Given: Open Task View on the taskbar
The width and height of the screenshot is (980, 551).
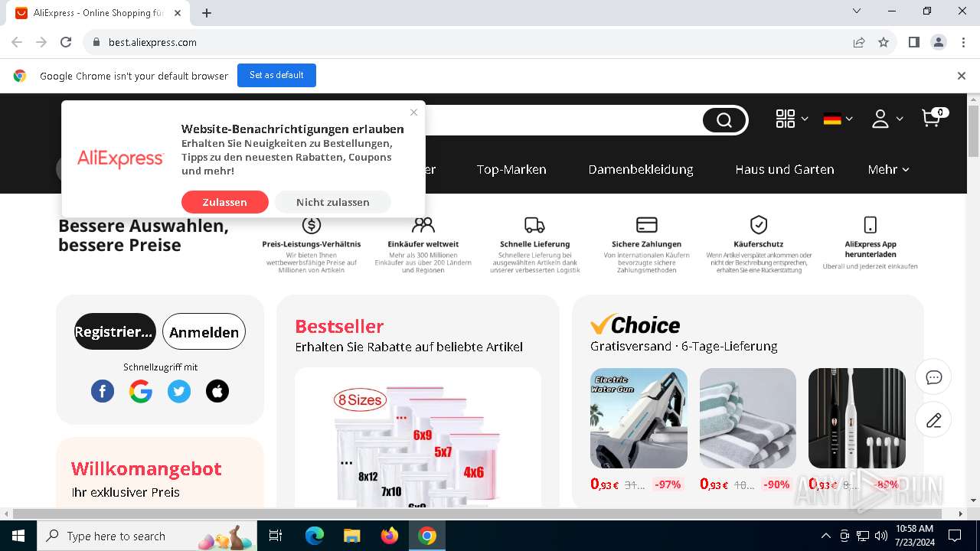Looking at the screenshot, I should coord(276,536).
